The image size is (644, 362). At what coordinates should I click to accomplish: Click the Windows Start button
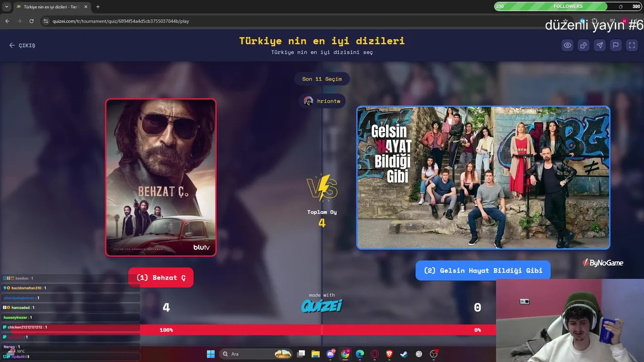tap(211, 354)
